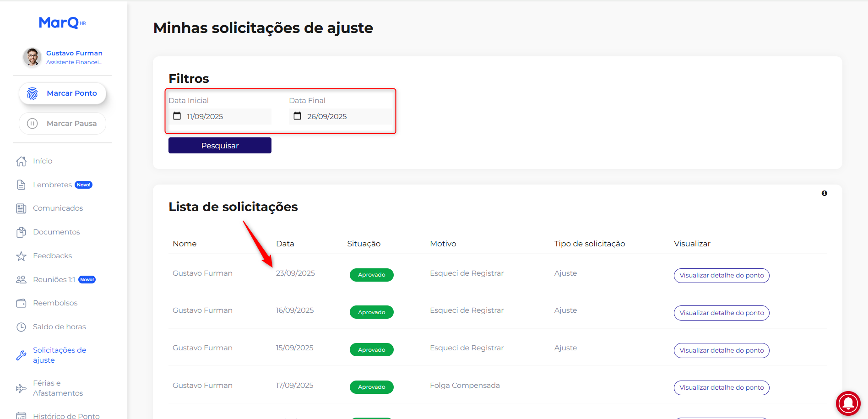The image size is (868, 419).
Task: Open the Data Final calendar picker
Action: (x=298, y=116)
